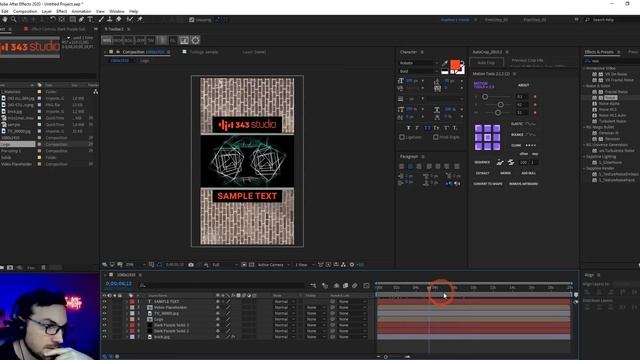640x360 pixels.
Task: Hide the brick.jpg layer eye icon
Action: coord(104,337)
